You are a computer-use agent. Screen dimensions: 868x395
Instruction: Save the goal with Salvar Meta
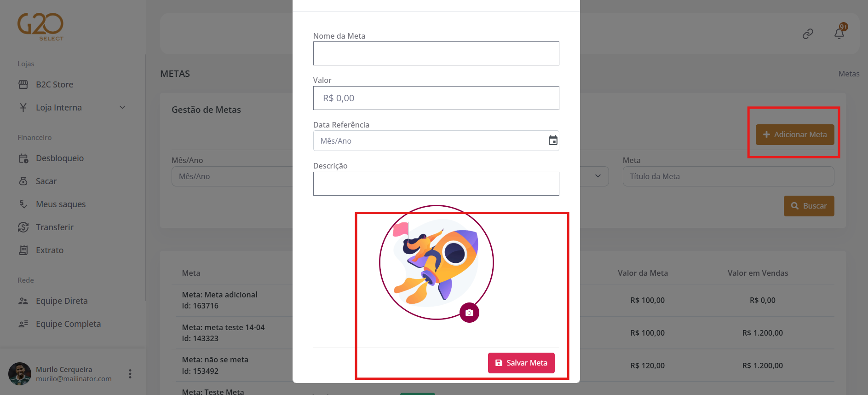521,363
